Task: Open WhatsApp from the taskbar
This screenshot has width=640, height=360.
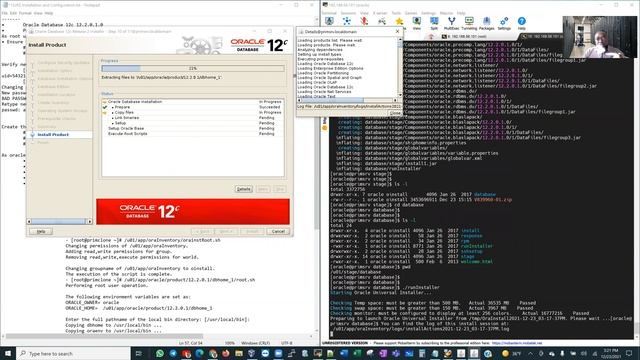Action: (160, 353)
